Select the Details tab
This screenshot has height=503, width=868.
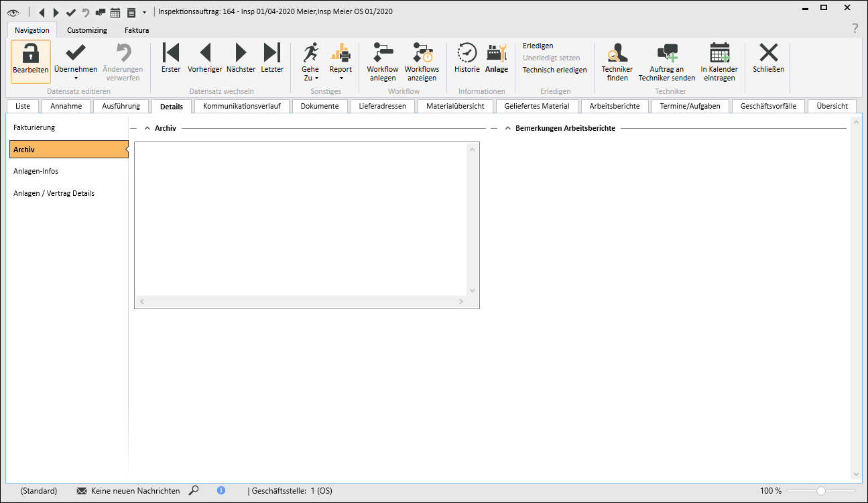point(172,107)
